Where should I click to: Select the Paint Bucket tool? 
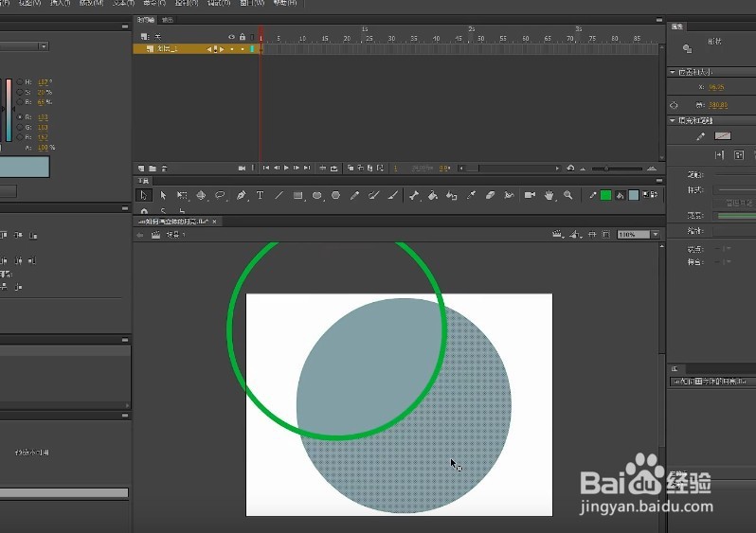433,195
